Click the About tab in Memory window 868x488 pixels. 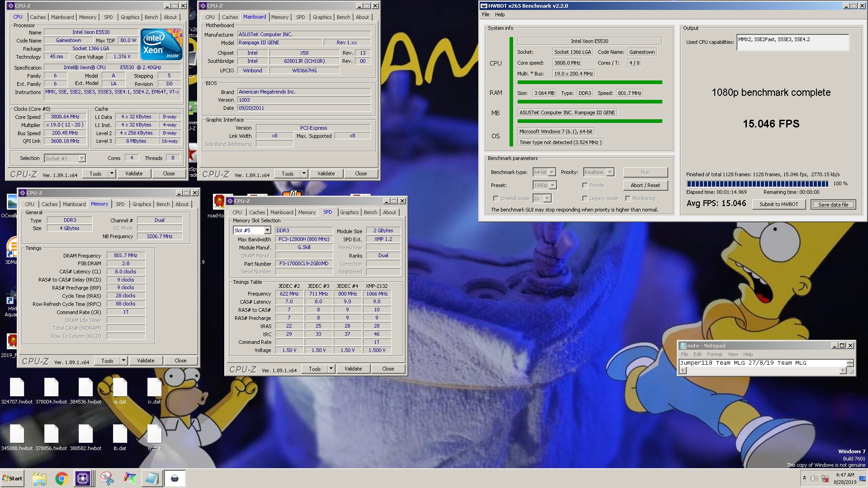[182, 204]
